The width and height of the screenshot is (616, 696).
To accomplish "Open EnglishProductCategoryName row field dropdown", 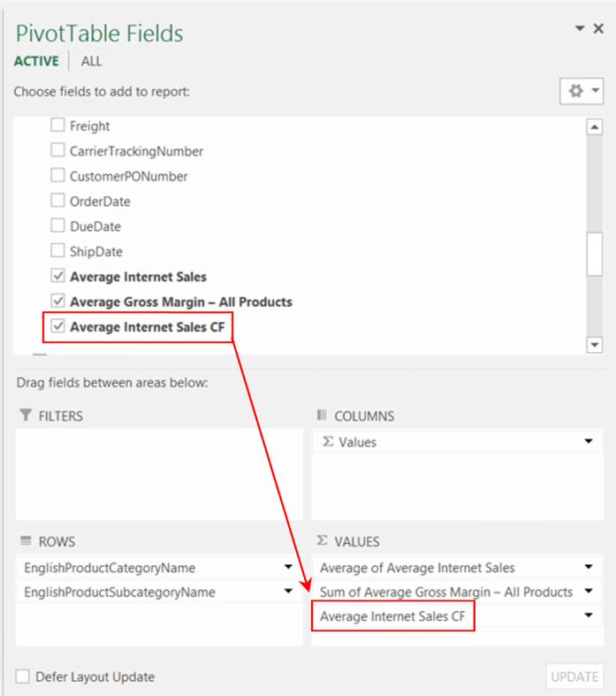I will point(288,568).
